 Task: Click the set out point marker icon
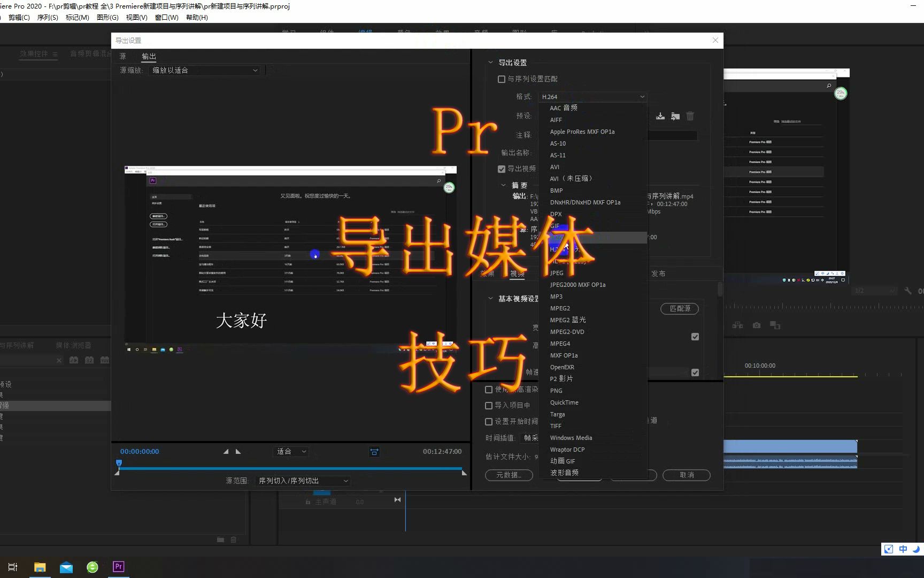coord(238,452)
